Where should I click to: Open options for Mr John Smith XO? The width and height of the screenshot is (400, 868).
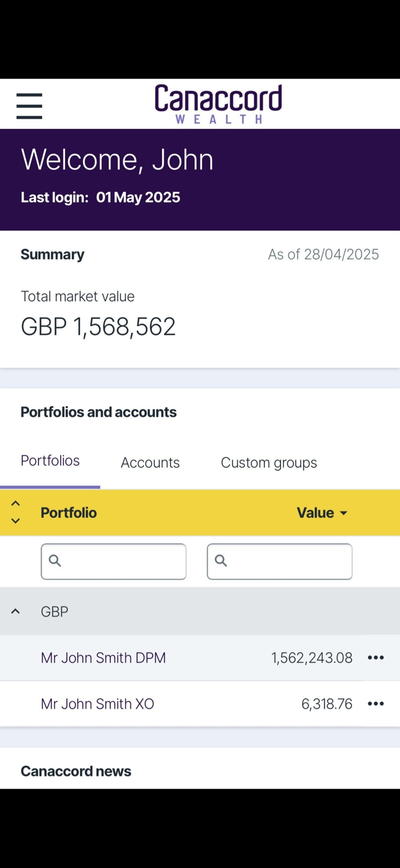click(x=376, y=704)
